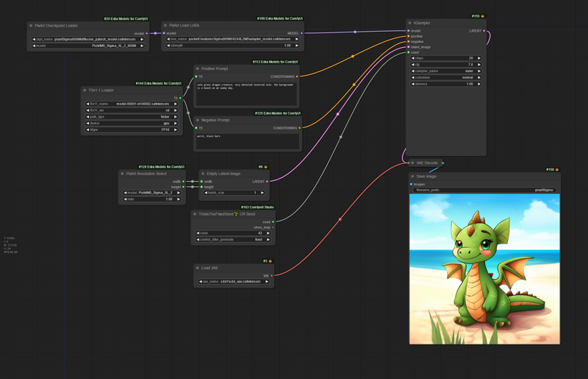Click Positive Prompt CONDITIONING output port
Image resolution: width=588 pixels, height=379 pixels.
tap(297, 77)
